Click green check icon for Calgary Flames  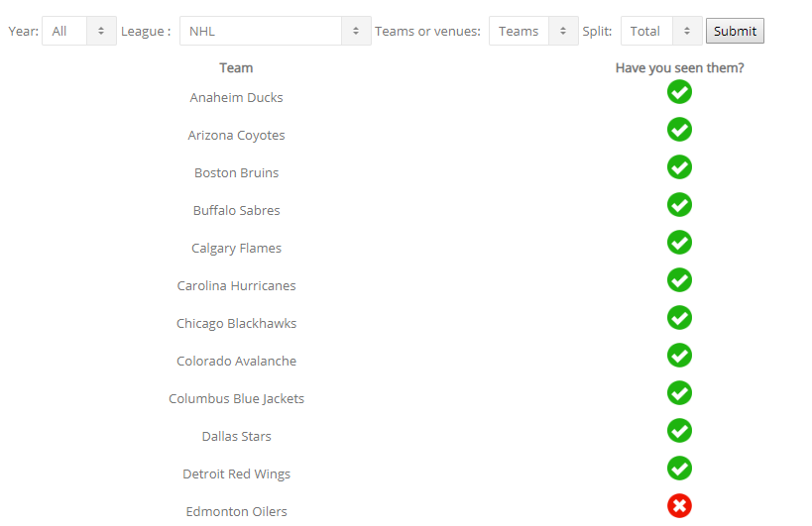(x=679, y=243)
